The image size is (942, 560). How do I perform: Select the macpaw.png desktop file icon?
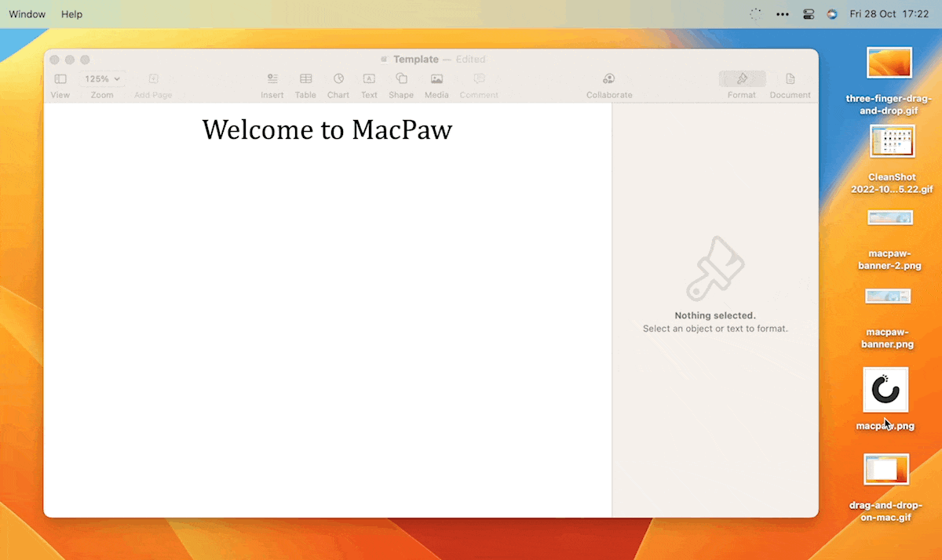pyautogui.click(x=885, y=390)
